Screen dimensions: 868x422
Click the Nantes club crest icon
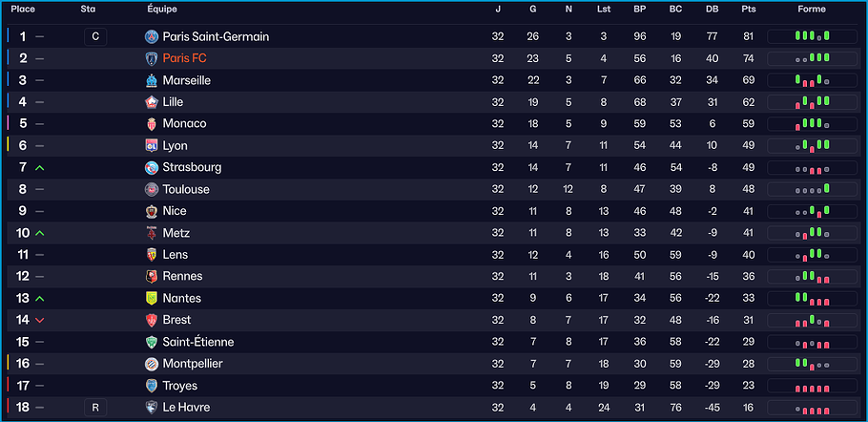(152, 299)
